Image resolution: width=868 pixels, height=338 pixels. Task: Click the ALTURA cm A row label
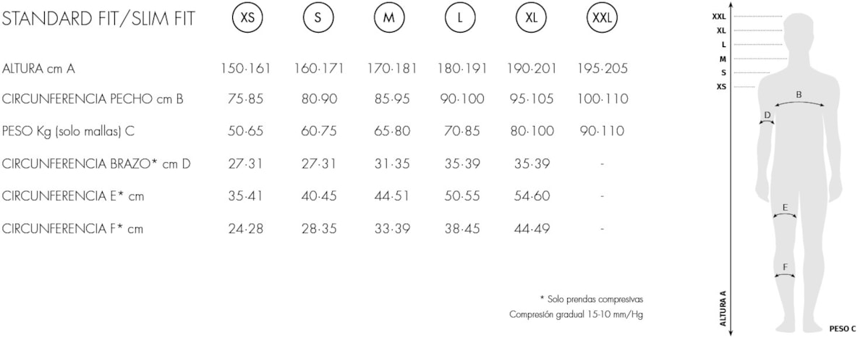pos(38,69)
